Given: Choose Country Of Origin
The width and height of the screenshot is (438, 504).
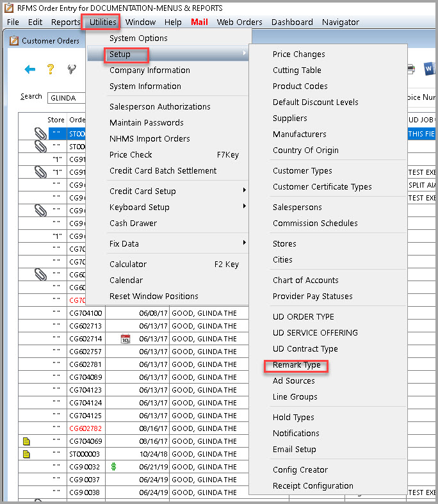Looking at the screenshot, I should pyautogui.click(x=305, y=150).
